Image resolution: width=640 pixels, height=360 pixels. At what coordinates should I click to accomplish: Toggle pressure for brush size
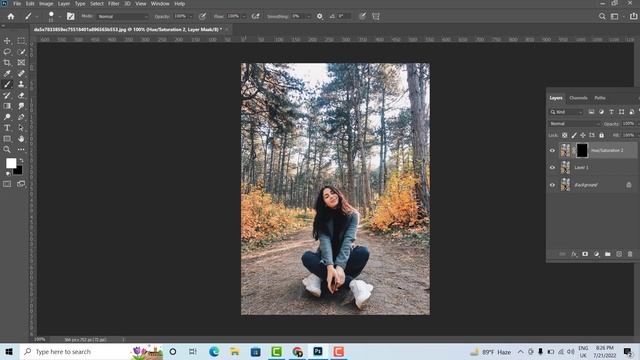point(362,16)
